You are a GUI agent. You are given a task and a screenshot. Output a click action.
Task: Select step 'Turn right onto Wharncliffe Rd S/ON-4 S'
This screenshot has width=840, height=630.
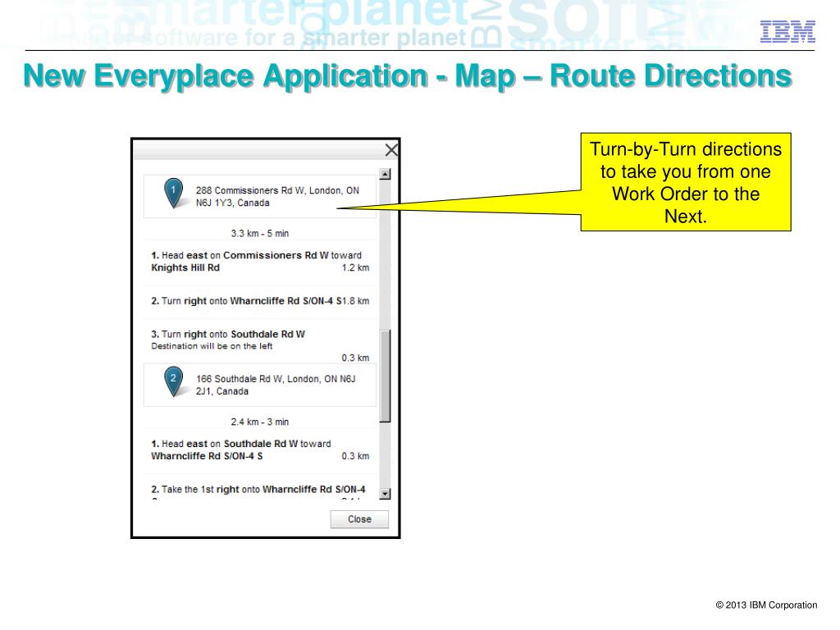pyautogui.click(x=260, y=301)
